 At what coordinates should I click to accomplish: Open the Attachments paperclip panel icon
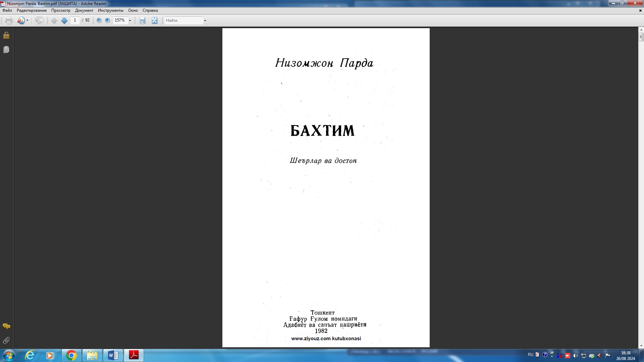(x=6, y=341)
